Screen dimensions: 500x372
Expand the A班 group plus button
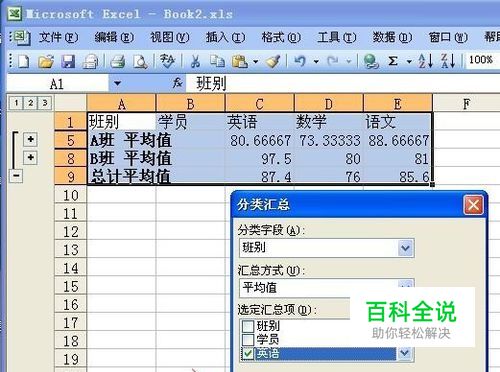(30, 139)
